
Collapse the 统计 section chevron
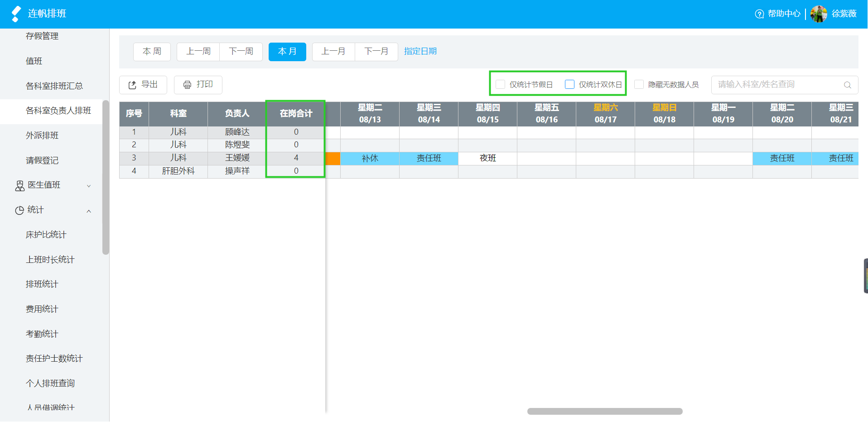pyautogui.click(x=89, y=211)
